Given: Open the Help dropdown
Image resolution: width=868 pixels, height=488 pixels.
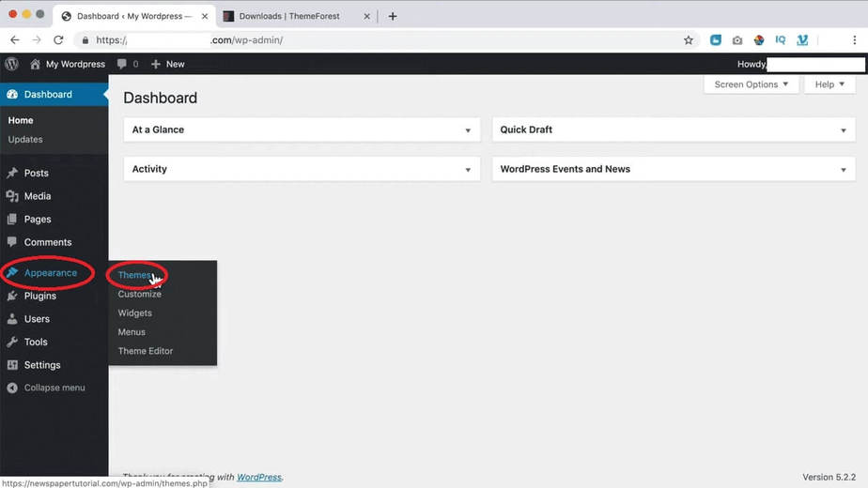Looking at the screenshot, I should click(x=829, y=84).
